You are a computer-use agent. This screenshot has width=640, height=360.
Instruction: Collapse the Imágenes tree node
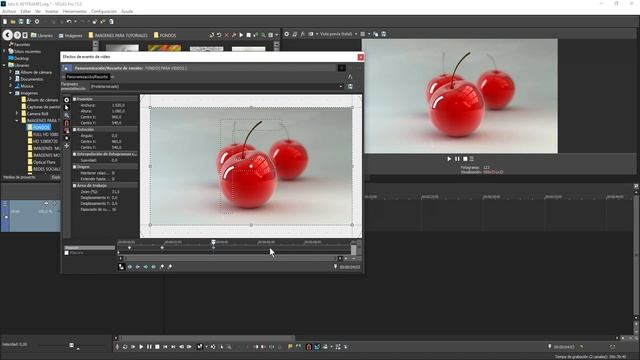pos(11,93)
